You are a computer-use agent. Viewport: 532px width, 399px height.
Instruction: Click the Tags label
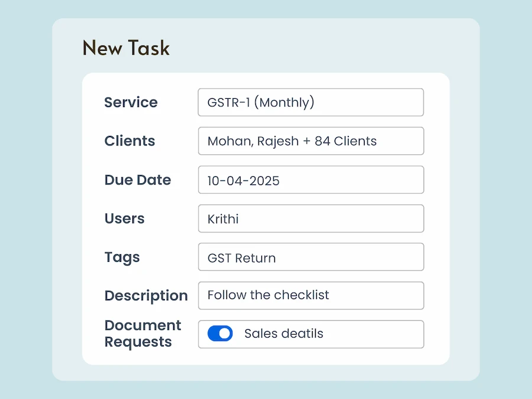[x=122, y=257]
